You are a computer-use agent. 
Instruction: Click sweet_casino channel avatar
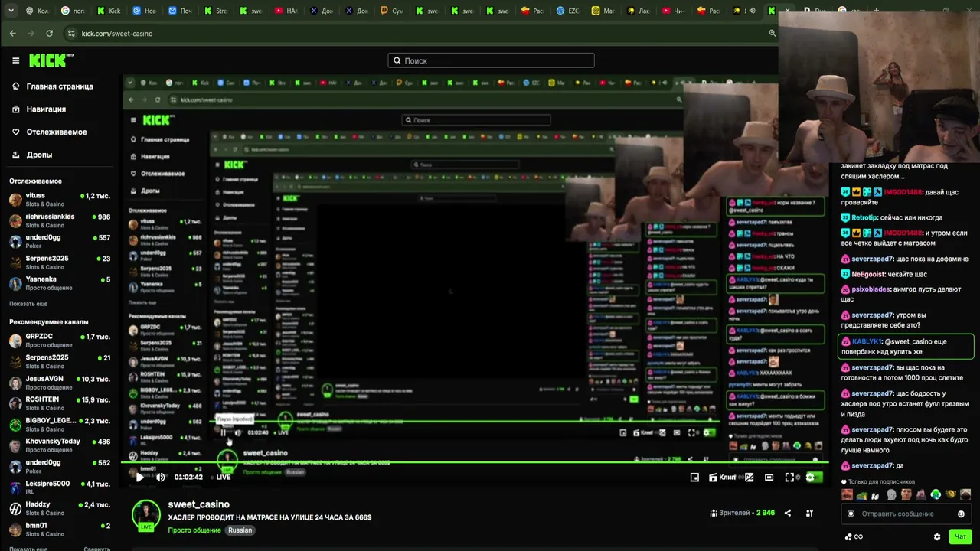pyautogui.click(x=145, y=514)
